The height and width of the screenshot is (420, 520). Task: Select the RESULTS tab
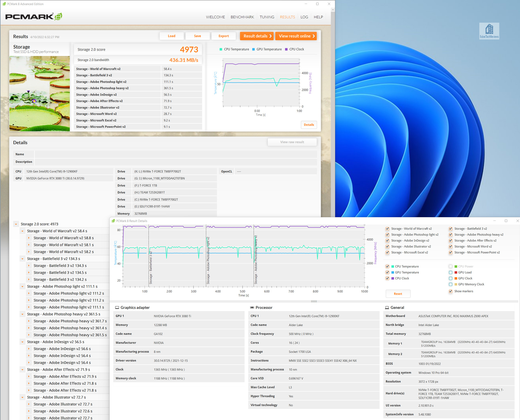point(287,17)
